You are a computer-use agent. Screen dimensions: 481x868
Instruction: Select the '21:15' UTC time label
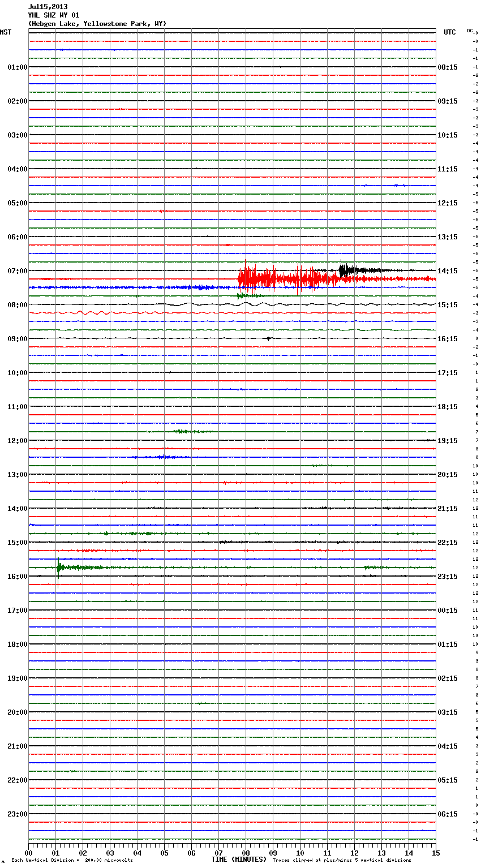[448, 509]
